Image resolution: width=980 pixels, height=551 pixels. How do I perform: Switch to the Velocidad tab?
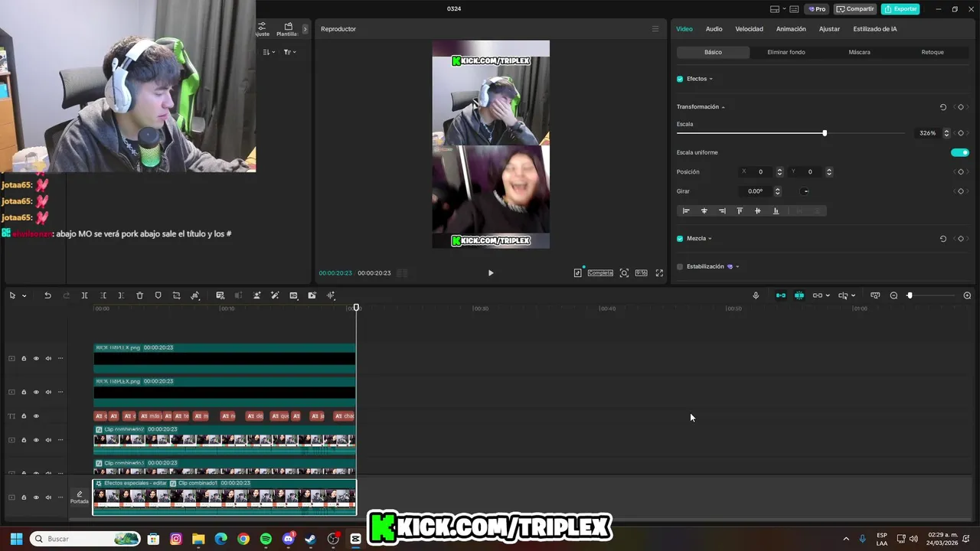(x=749, y=29)
